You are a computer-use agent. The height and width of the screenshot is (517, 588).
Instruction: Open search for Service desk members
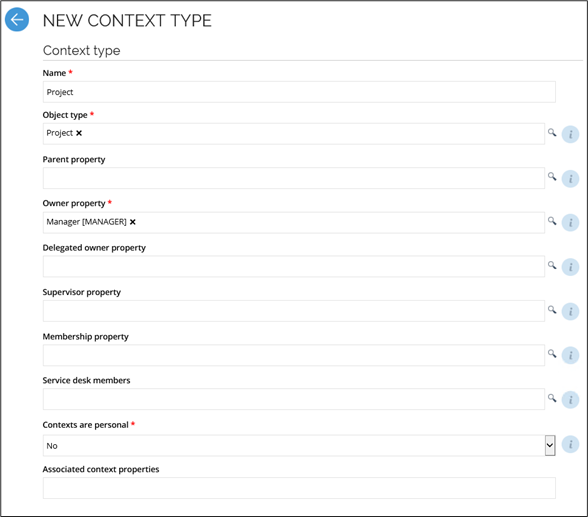tap(552, 398)
